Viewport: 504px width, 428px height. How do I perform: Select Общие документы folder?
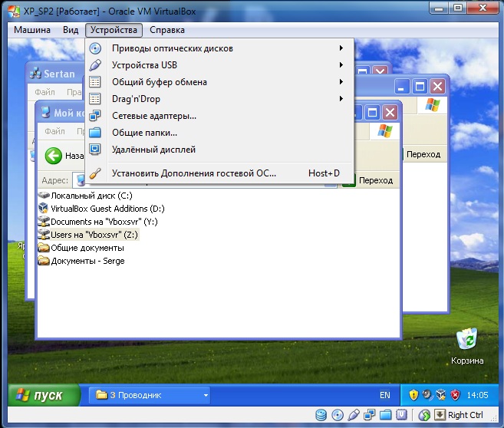[x=81, y=248]
